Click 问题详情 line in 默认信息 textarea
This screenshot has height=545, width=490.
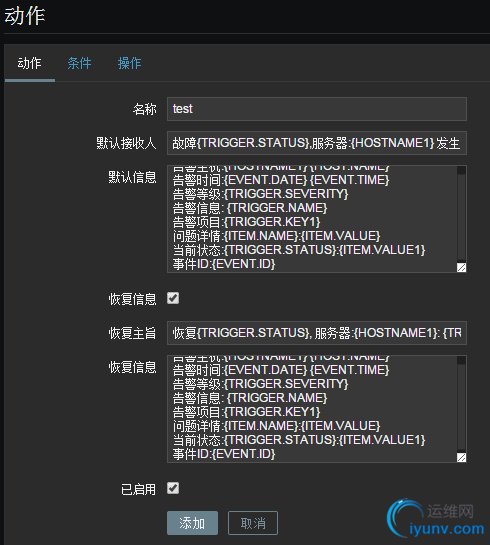[276, 236]
